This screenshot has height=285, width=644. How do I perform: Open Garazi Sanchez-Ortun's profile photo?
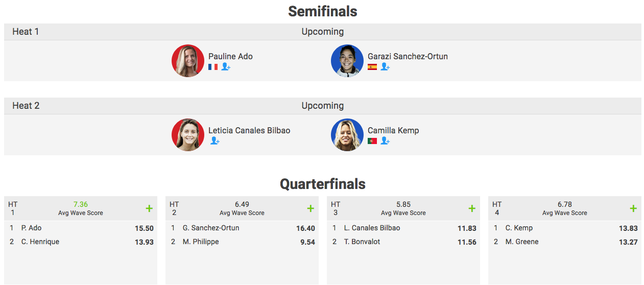coord(347,61)
